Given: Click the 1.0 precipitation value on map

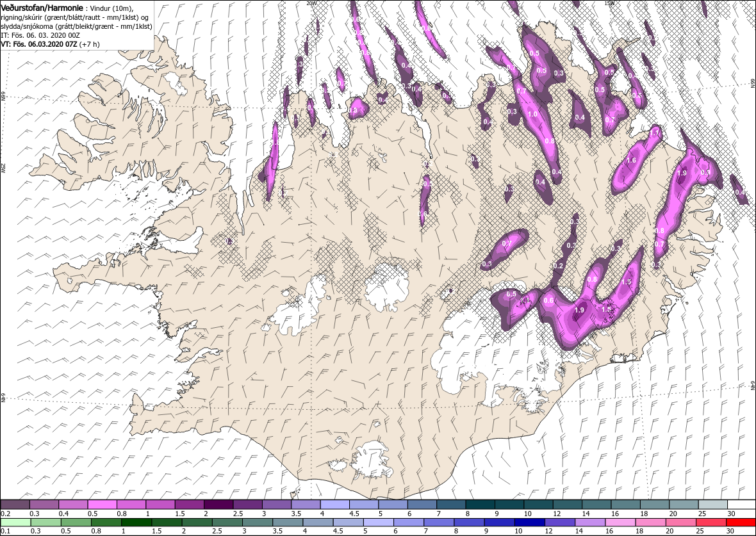Looking at the screenshot, I should coord(533,114).
